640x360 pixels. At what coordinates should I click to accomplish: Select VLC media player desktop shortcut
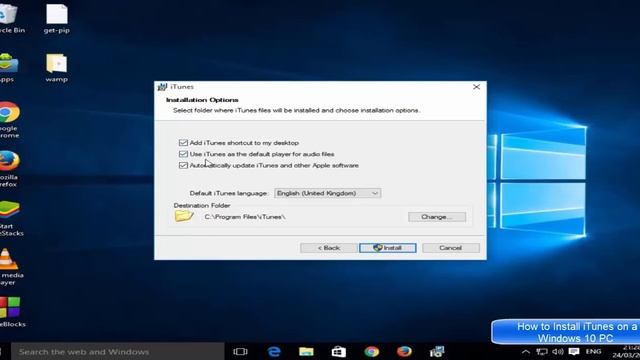(x=11, y=267)
